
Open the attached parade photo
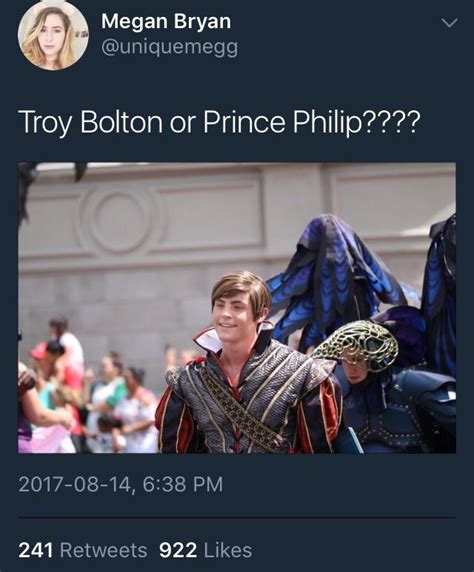click(237, 308)
